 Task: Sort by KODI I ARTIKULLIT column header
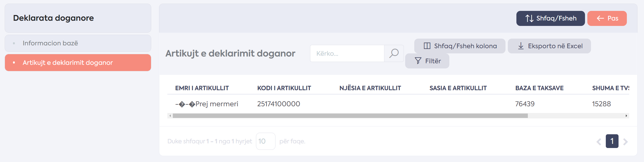click(x=284, y=88)
